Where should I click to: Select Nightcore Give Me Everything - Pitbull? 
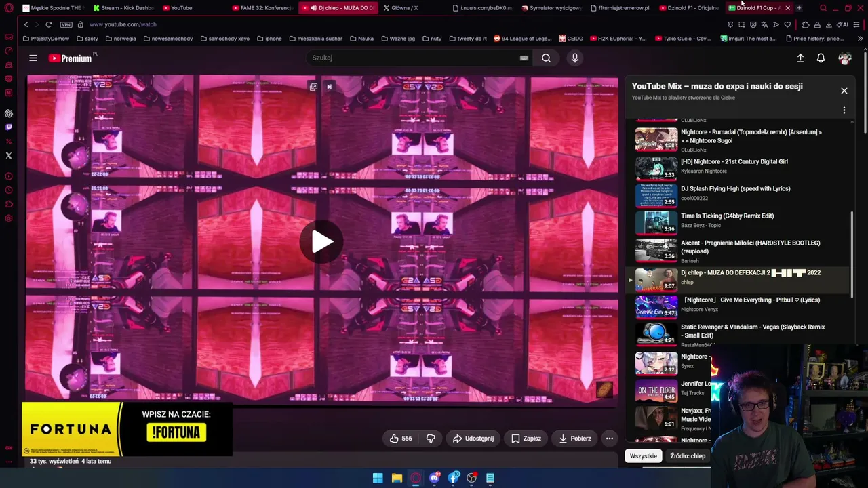coord(739,306)
